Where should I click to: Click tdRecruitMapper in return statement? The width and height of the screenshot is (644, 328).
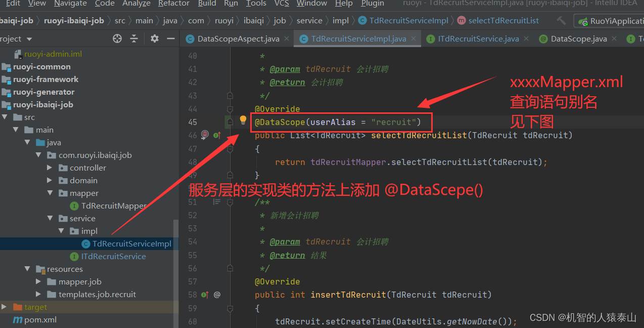coord(349,162)
